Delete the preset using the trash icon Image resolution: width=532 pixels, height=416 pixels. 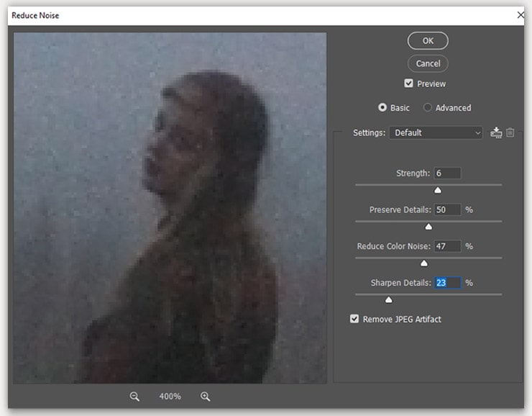(x=510, y=132)
